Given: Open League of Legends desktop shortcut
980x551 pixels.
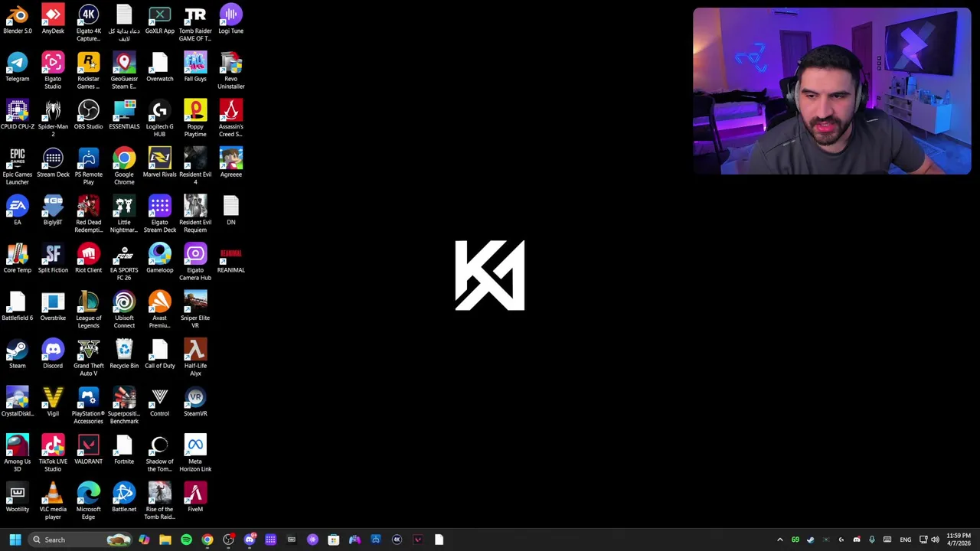Looking at the screenshot, I should pyautogui.click(x=88, y=311).
